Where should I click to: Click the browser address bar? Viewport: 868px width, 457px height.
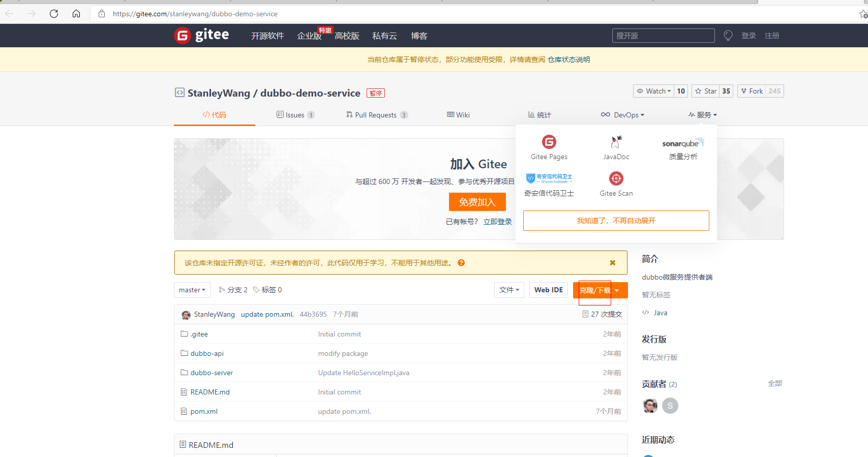coord(473,14)
